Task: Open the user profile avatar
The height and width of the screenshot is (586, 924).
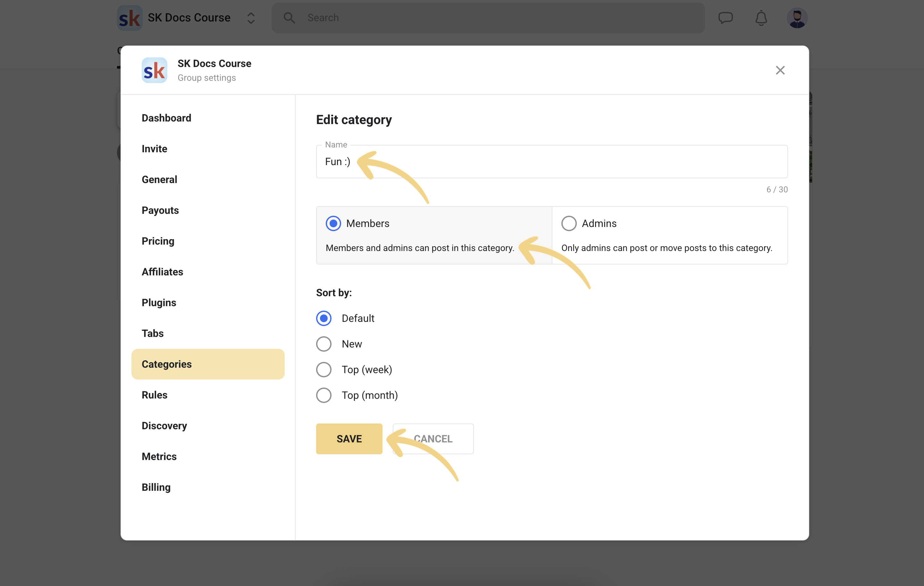Action: point(797,18)
